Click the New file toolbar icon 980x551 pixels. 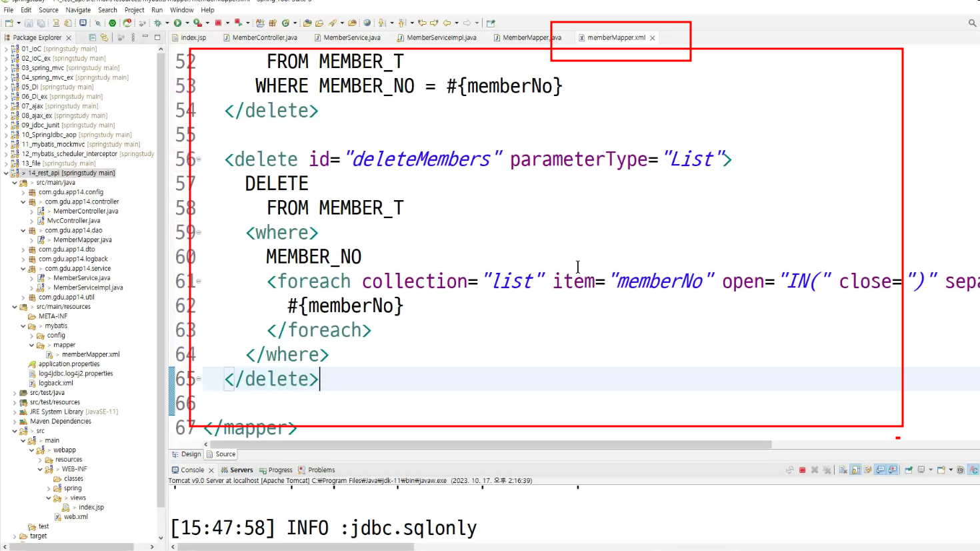click(x=9, y=23)
